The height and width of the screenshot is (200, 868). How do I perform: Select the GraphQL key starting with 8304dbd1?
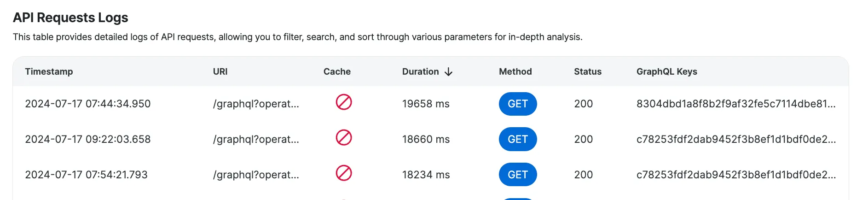735,104
